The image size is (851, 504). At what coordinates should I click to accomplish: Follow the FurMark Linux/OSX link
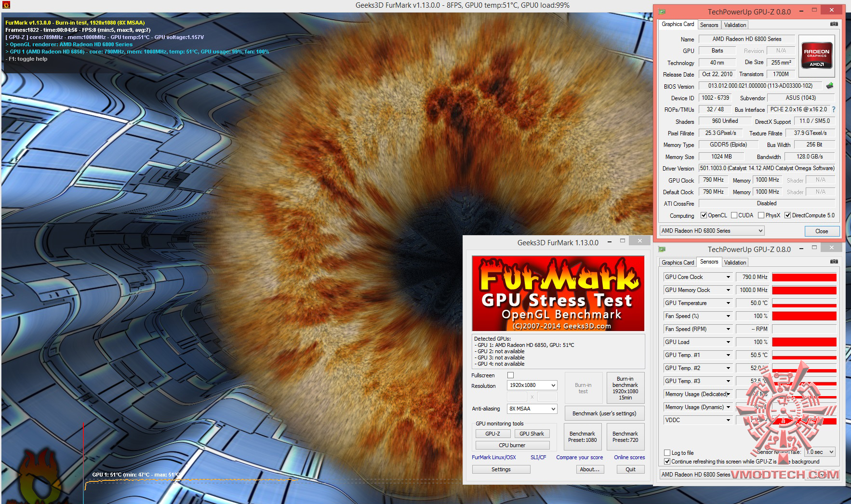coord(493,457)
